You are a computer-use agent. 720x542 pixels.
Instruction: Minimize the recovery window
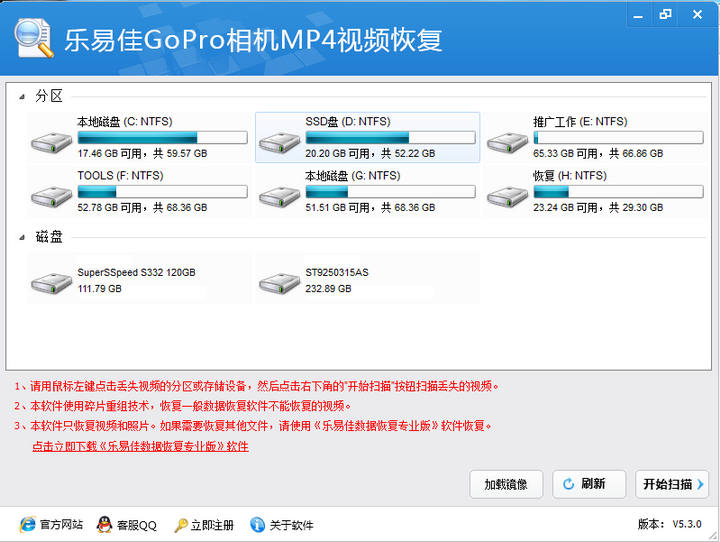[638, 15]
